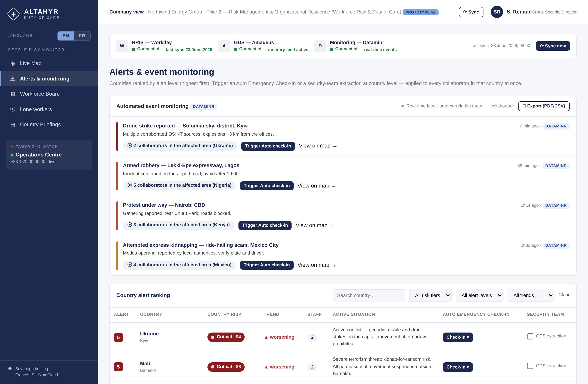Click the Sync now button
The height and width of the screenshot is (384, 588).
[553, 46]
